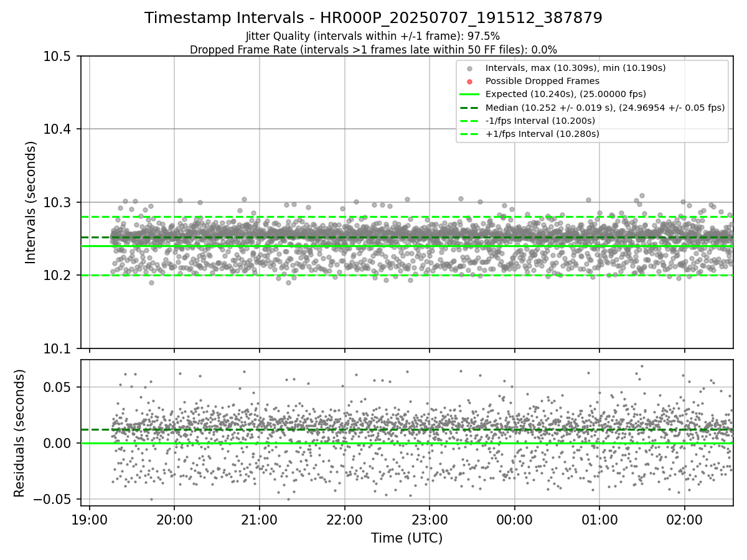The width and height of the screenshot is (747, 560).
Task: Click the '10.3' y-axis tick label
Action: (59, 202)
